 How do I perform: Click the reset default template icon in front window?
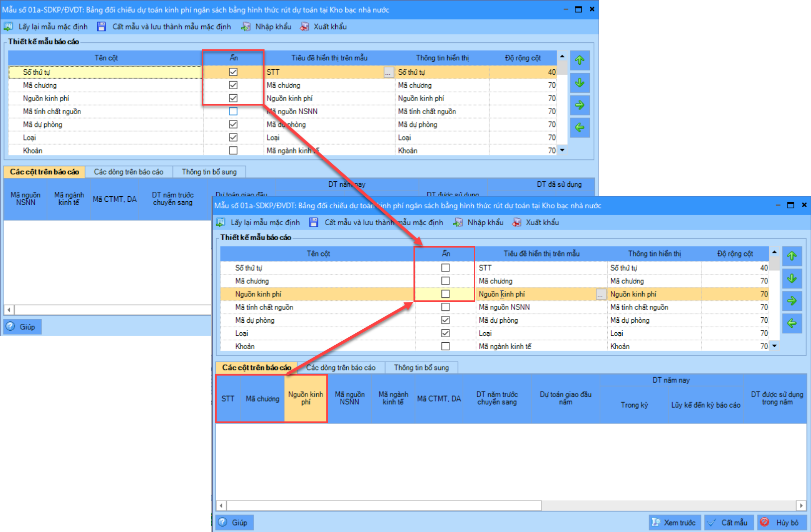pyautogui.click(x=221, y=222)
